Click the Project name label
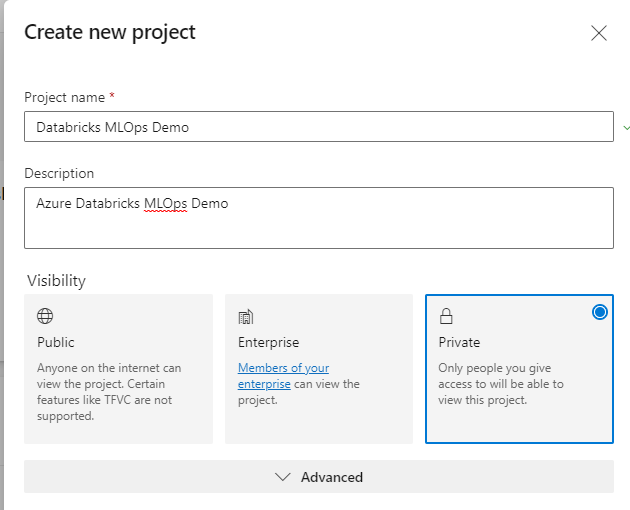Image resolution: width=630 pixels, height=510 pixels. point(64,97)
